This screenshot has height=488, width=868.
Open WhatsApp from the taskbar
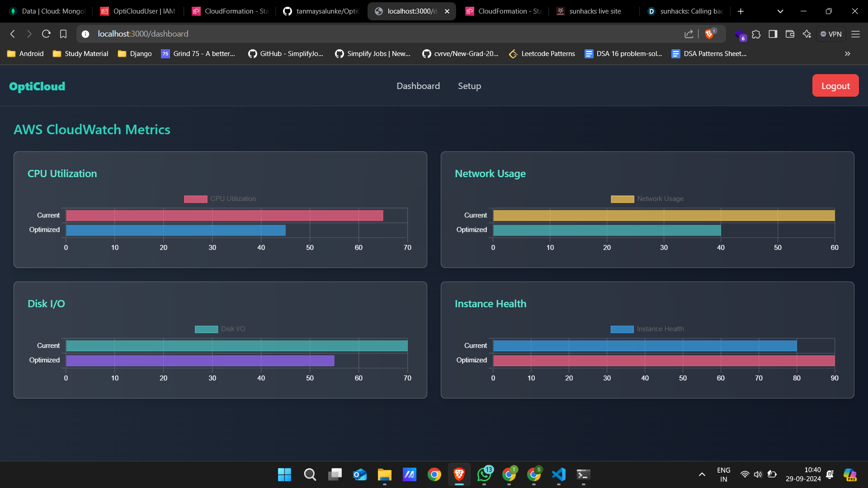pyautogui.click(x=484, y=474)
